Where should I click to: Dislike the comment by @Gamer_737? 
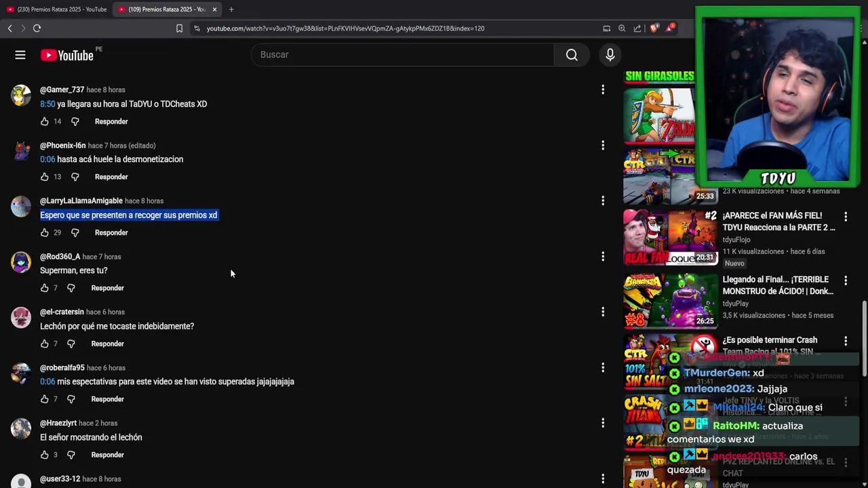pos(75,121)
